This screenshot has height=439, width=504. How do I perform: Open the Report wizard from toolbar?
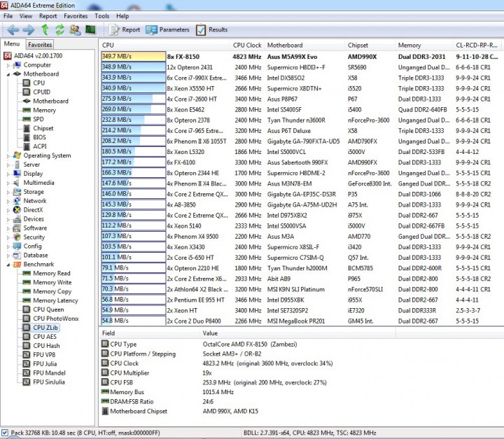click(125, 29)
